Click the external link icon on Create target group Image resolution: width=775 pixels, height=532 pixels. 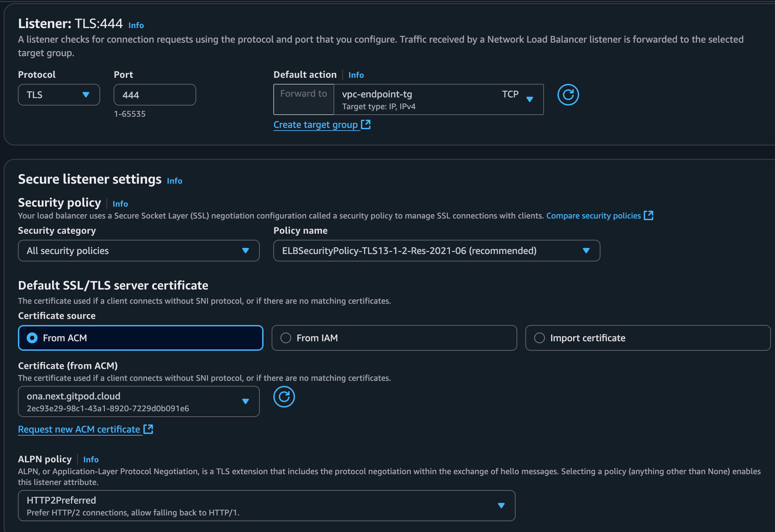click(x=366, y=124)
